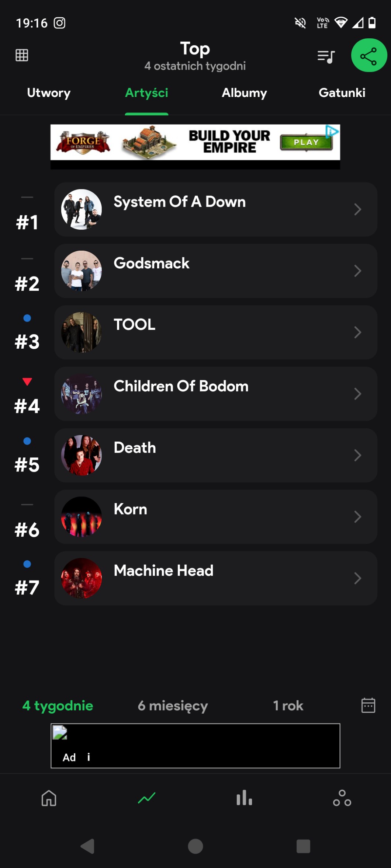Screen dimensions: 391x868
Task: Switch to the Gatunki tab
Action: tap(342, 93)
